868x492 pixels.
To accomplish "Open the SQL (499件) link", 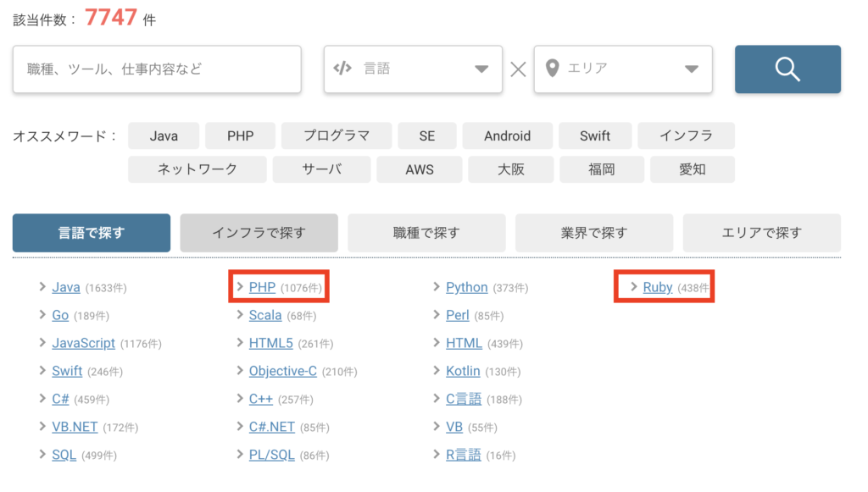I will coord(64,455).
